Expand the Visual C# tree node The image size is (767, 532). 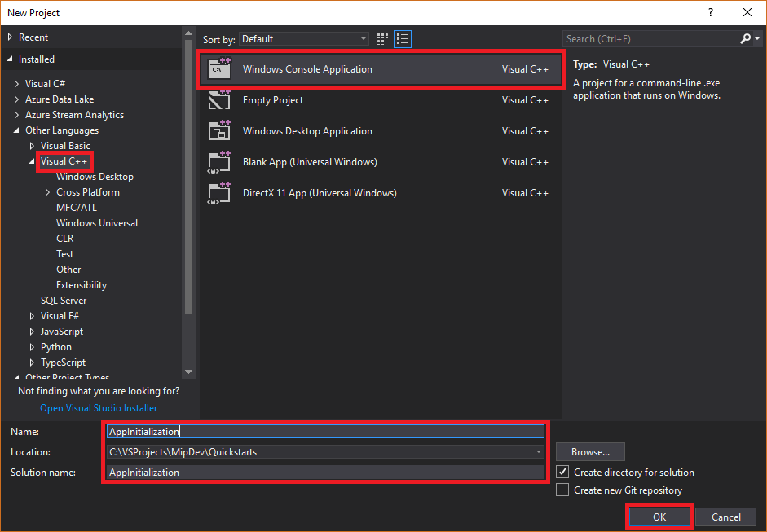click(17, 83)
